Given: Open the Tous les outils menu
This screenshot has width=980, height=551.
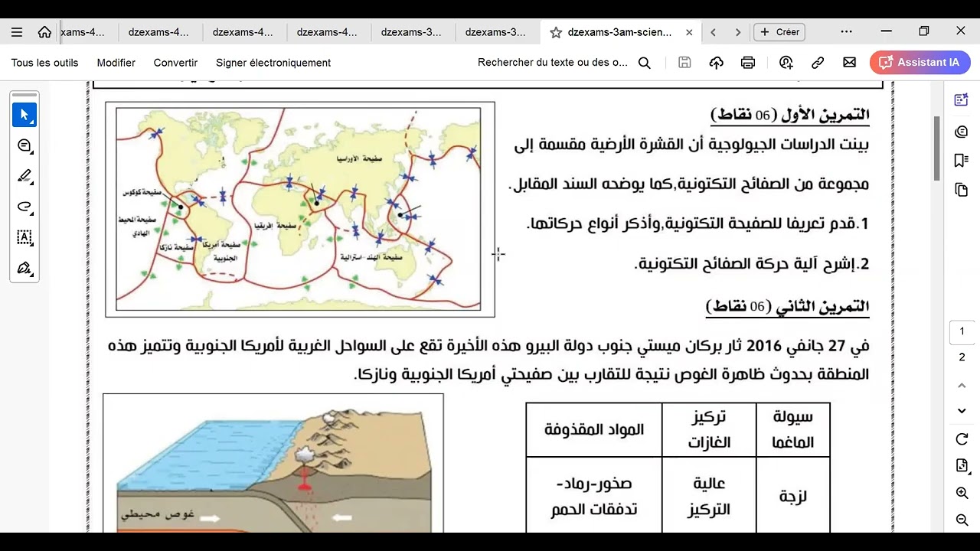Looking at the screenshot, I should [x=44, y=63].
